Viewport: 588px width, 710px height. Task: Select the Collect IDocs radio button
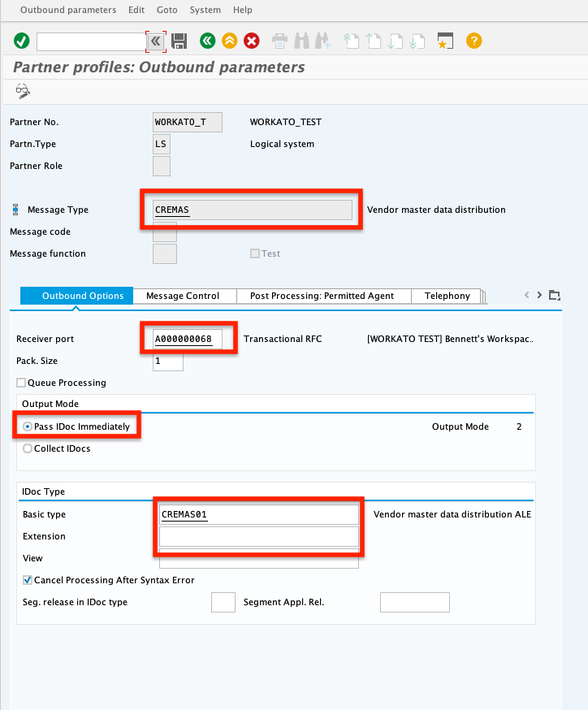(28, 448)
